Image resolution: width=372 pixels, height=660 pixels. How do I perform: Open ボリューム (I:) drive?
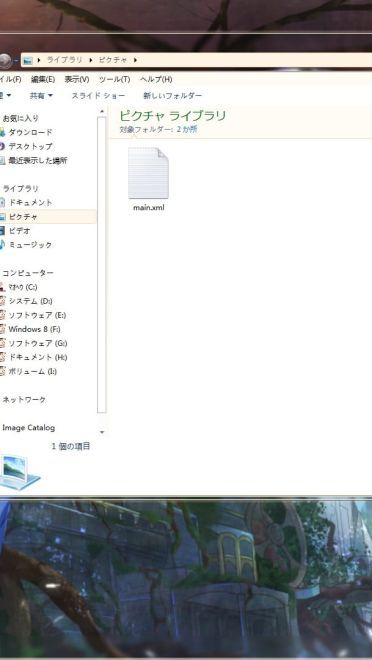click(x=32, y=371)
